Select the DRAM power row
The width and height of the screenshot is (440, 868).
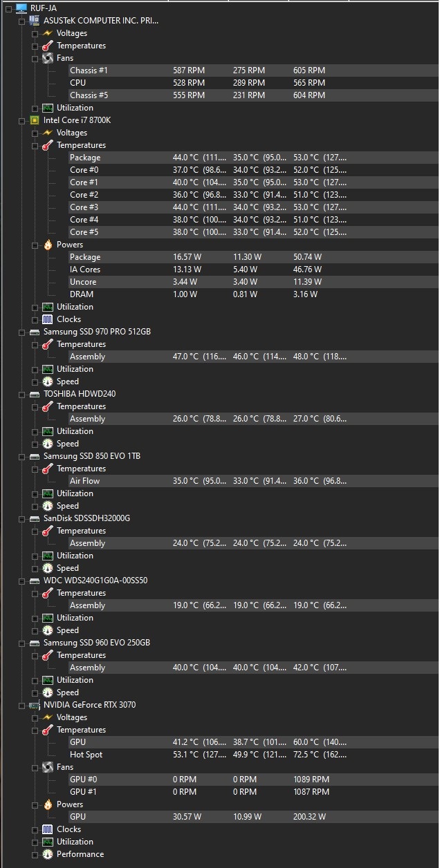click(x=253, y=294)
